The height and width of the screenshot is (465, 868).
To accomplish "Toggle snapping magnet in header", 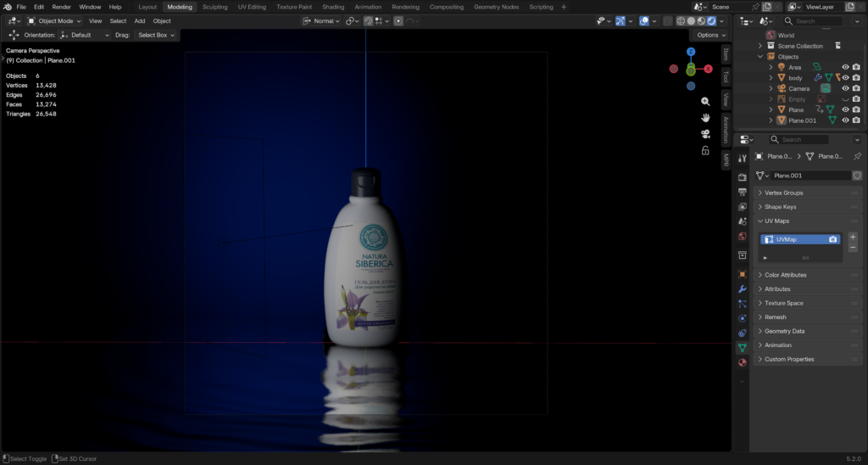I will [368, 21].
